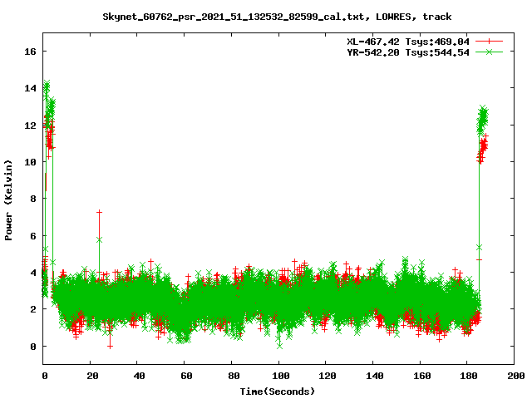Click the x-axis tick label 200
Image resolution: width=532 pixels, height=399 pixels.
click(515, 376)
